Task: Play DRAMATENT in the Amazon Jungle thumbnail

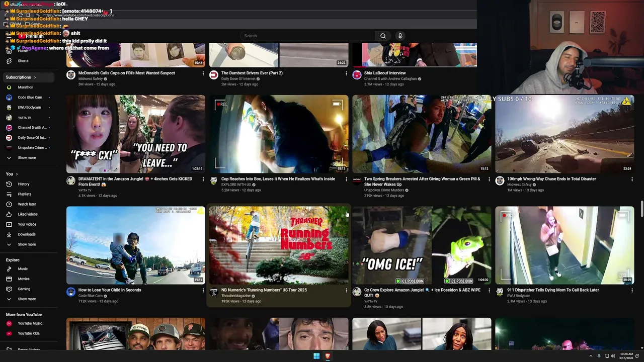Action: [136, 134]
